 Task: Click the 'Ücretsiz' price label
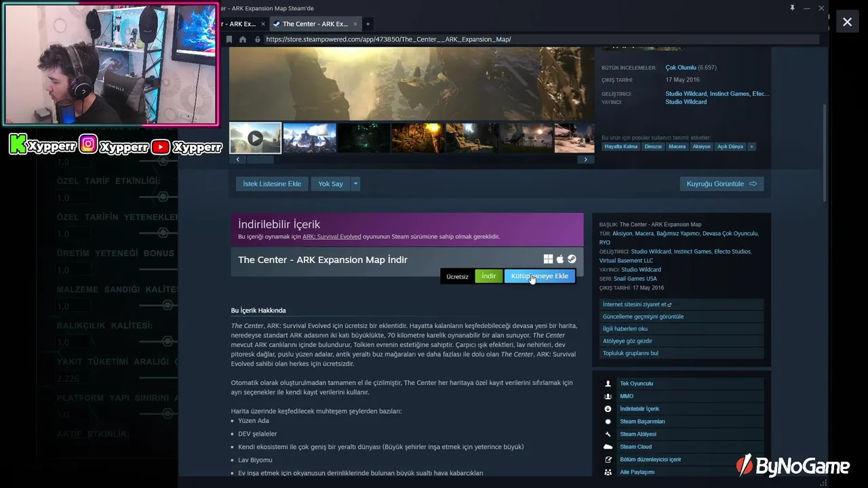pyautogui.click(x=457, y=277)
